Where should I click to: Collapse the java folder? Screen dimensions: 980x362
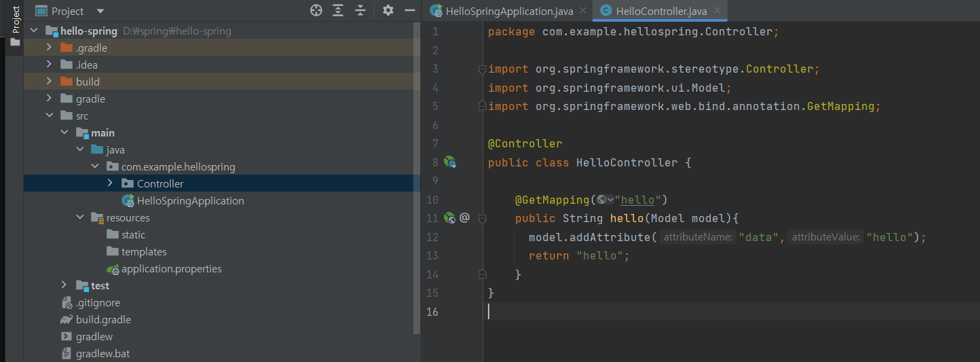point(79,150)
